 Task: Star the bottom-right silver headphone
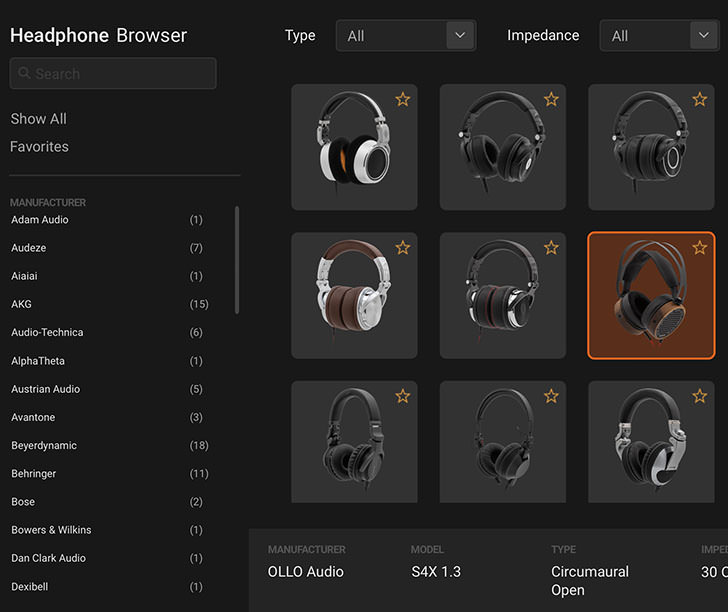[699, 396]
